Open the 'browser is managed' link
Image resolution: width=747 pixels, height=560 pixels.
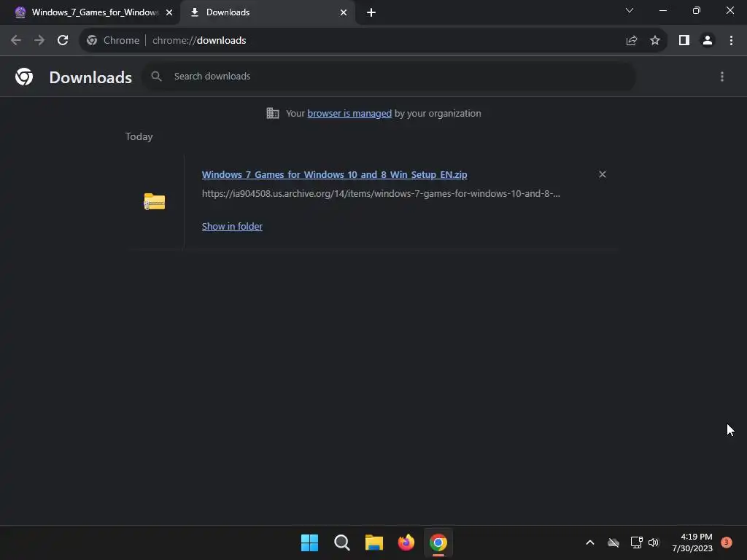[x=349, y=113]
